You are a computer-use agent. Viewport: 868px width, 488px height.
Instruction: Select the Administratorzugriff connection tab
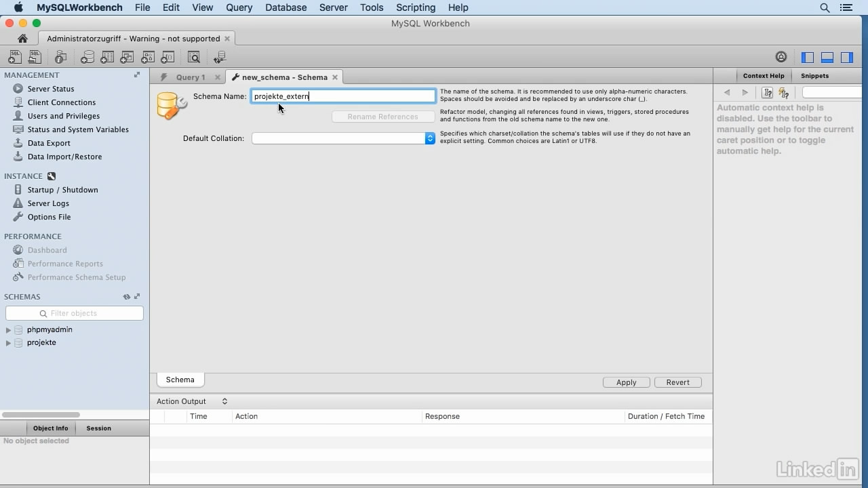(x=134, y=39)
